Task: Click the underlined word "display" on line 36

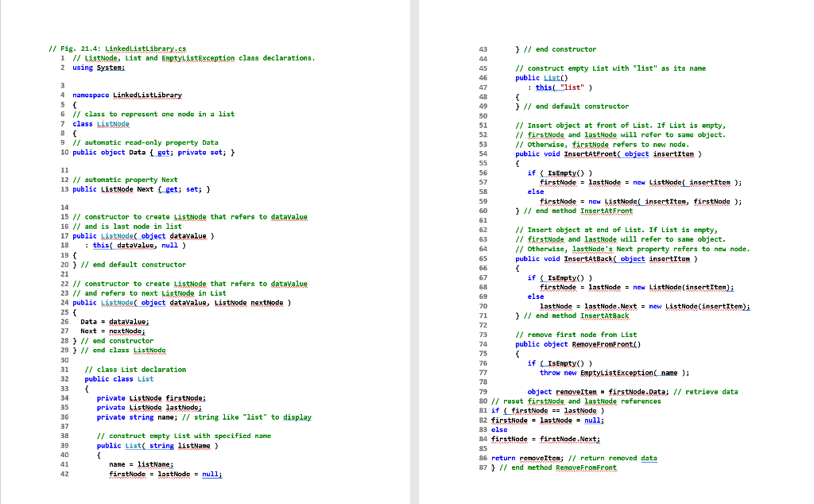Action: [296, 417]
